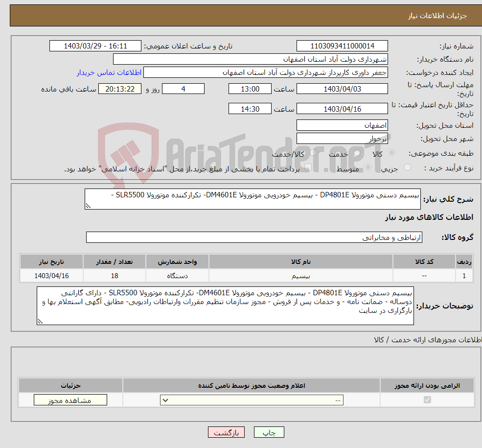This screenshot has width=482, height=448.
Task: Click the goods group field ارتباطی و مخابراتی
Action: coord(254,237)
